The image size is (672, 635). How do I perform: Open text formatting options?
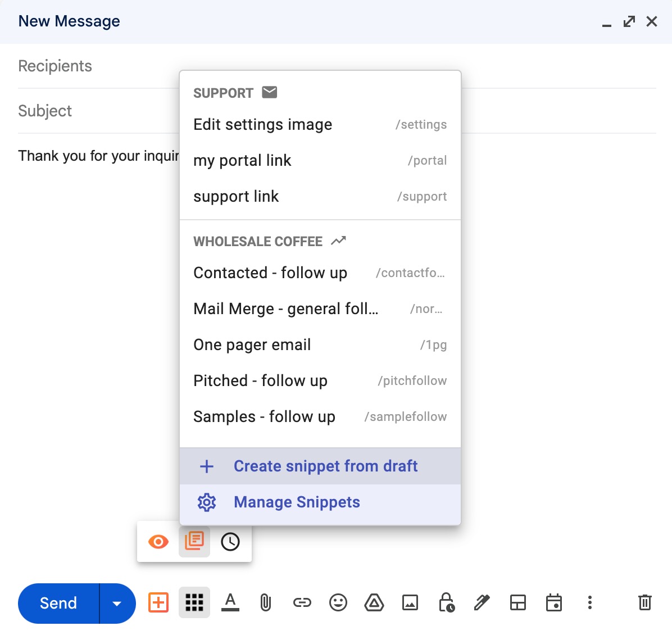coord(230,602)
